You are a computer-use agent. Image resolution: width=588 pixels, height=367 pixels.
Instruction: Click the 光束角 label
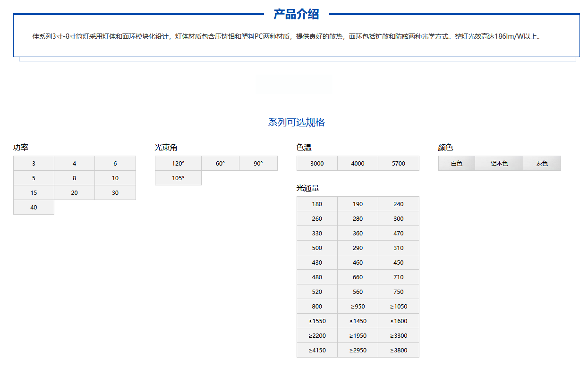point(166,147)
